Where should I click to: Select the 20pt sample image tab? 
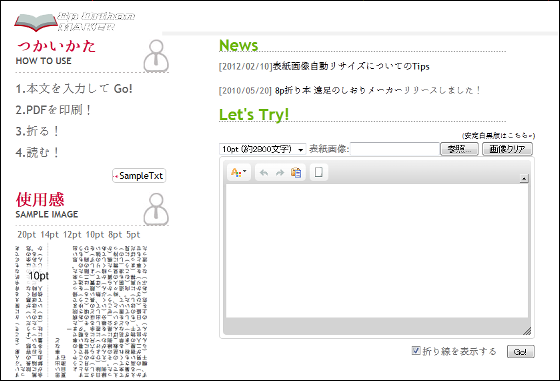click(x=27, y=235)
